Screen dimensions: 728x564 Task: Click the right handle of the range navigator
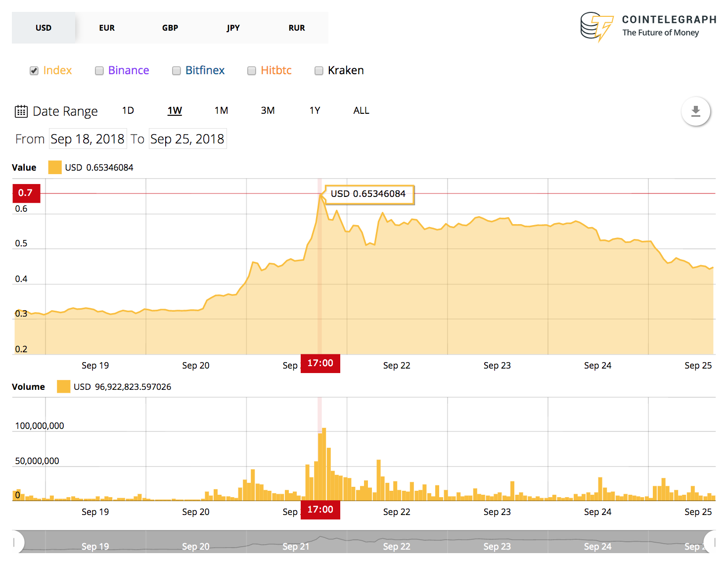coord(710,542)
